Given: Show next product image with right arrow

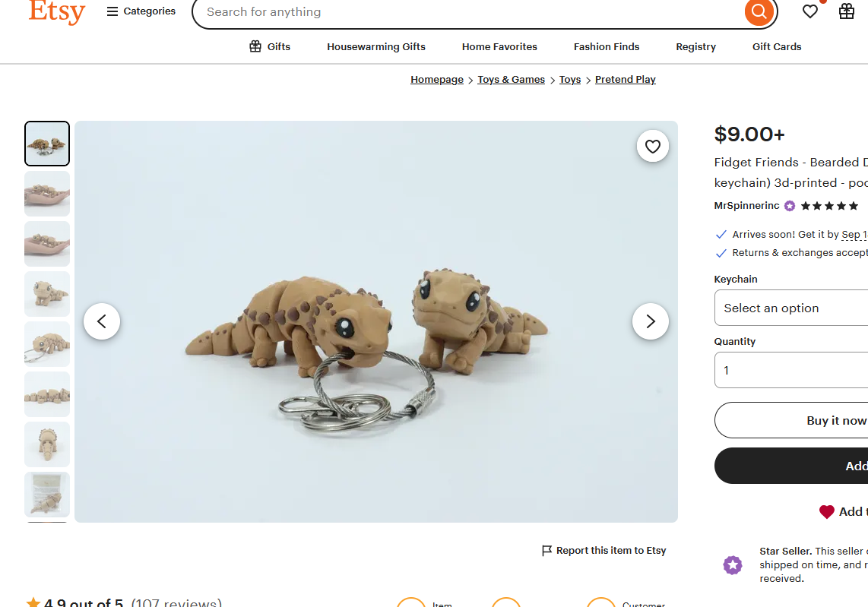Looking at the screenshot, I should (651, 322).
